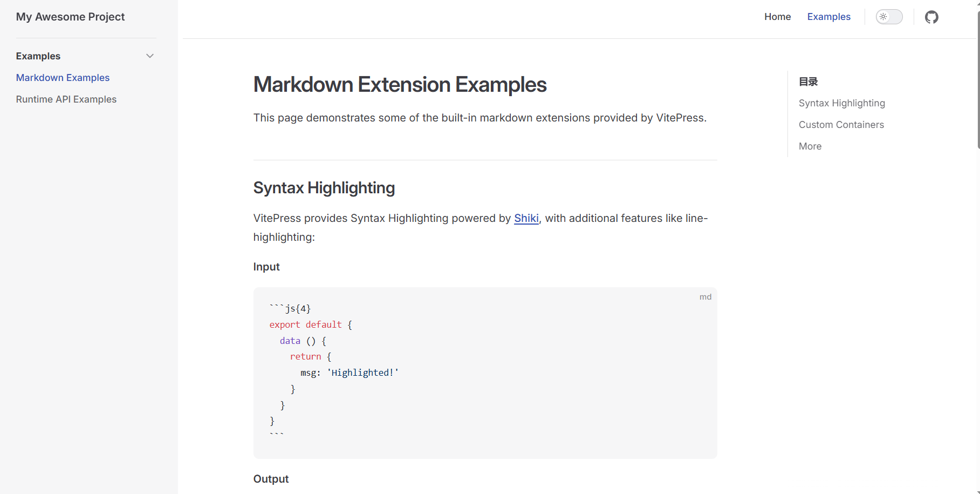
Task: Click the 目录 outline title
Action: [x=808, y=82]
